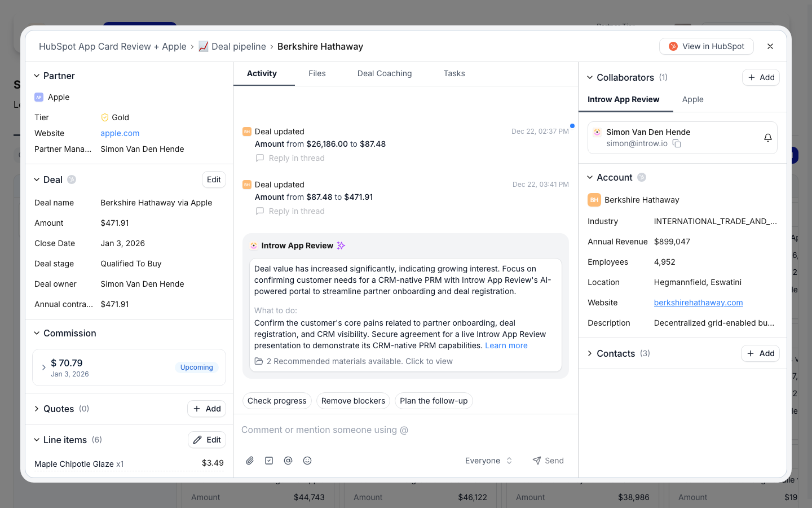Collapse the Deal section
The image size is (812, 508).
pos(37,179)
